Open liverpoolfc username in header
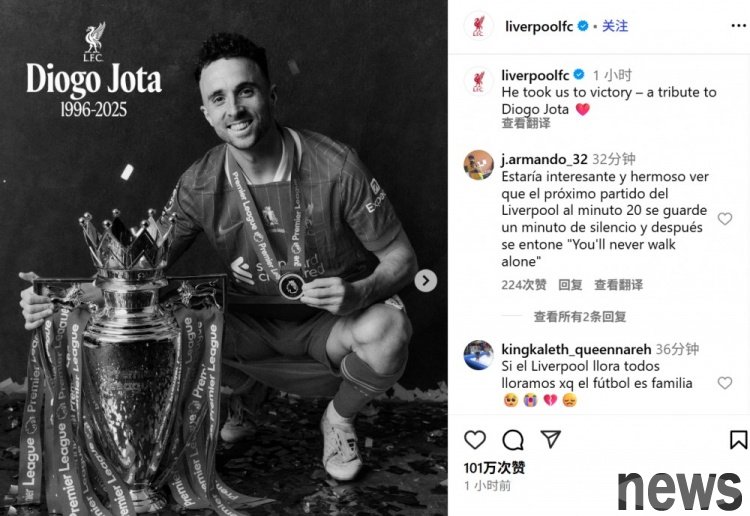The height and width of the screenshot is (516, 750). pos(539,26)
